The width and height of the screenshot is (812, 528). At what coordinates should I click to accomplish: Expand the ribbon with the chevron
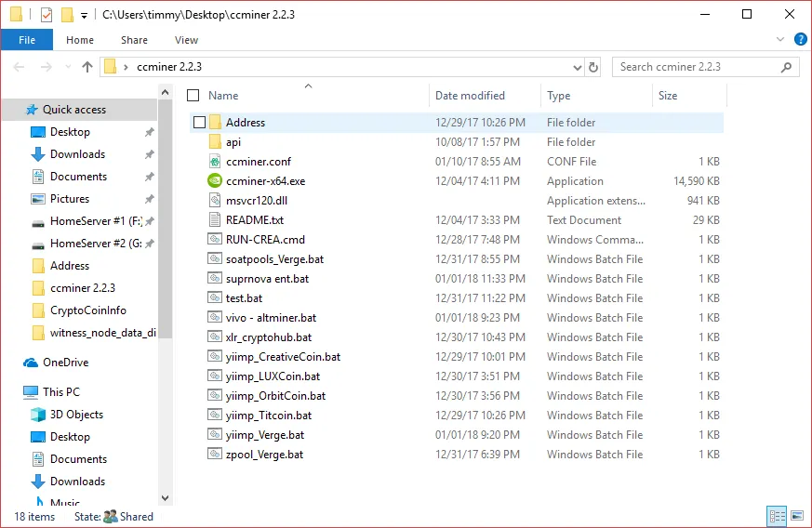point(779,39)
